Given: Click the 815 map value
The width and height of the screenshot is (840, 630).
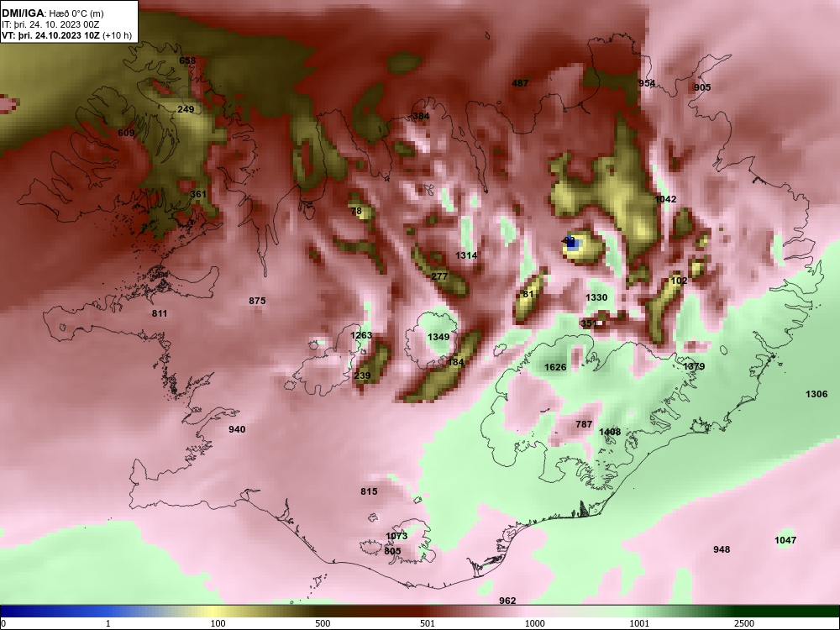Looking at the screenshot, I should [369, 491].
